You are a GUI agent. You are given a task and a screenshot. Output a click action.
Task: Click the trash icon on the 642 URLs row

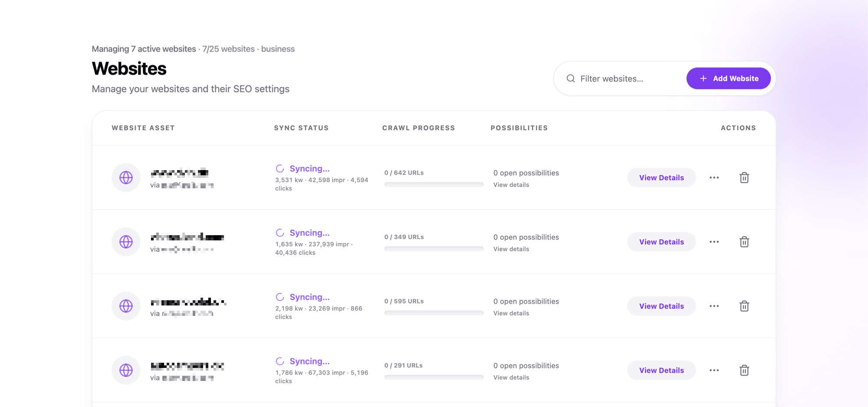[x=745, y=177]
